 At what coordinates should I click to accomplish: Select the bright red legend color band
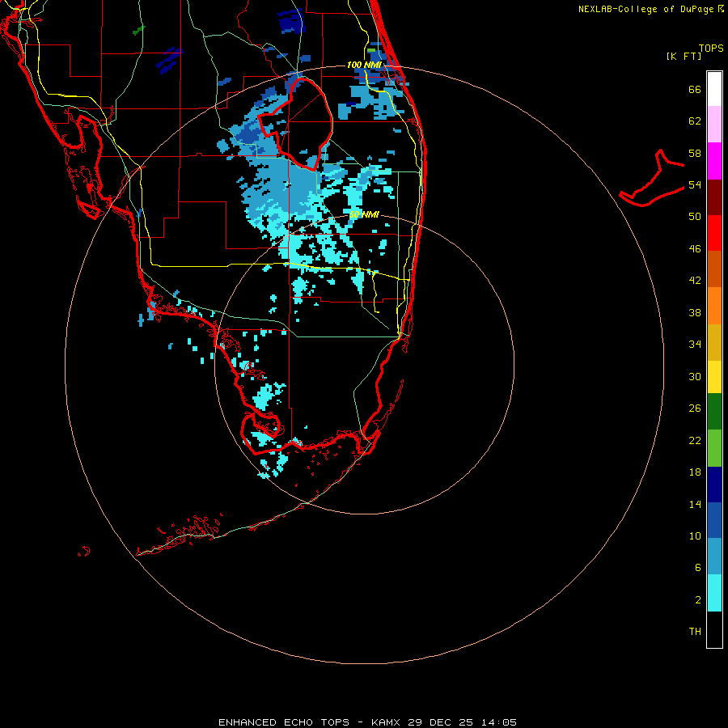point(714,233)
